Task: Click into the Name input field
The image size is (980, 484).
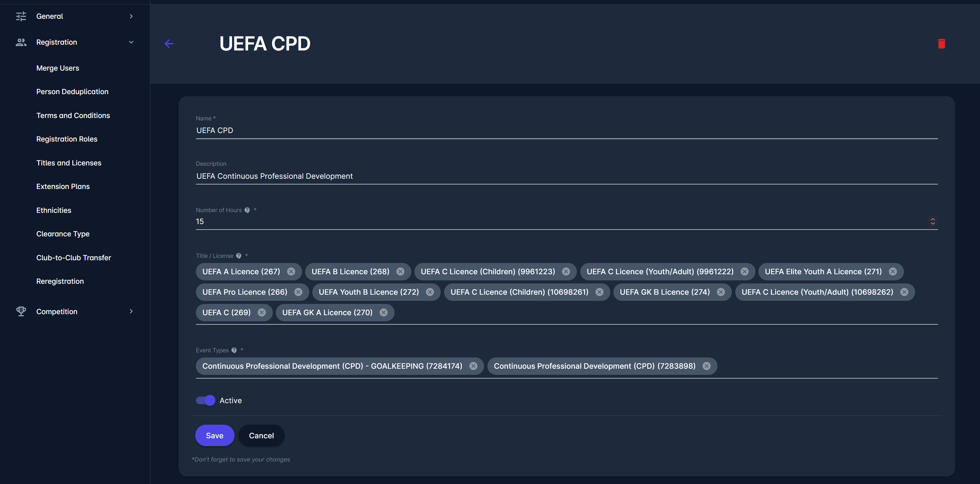Action: [x=381, y=130]
